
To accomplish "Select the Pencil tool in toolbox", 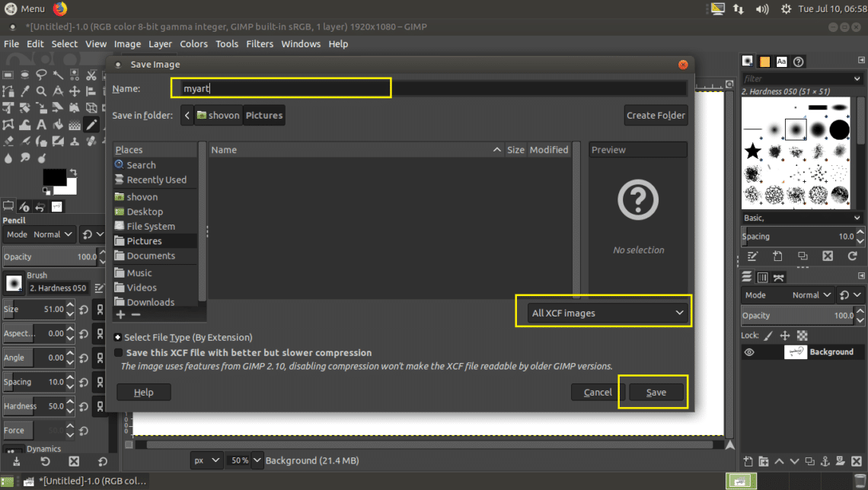I will pyautogui.click(x=91, y=125).
